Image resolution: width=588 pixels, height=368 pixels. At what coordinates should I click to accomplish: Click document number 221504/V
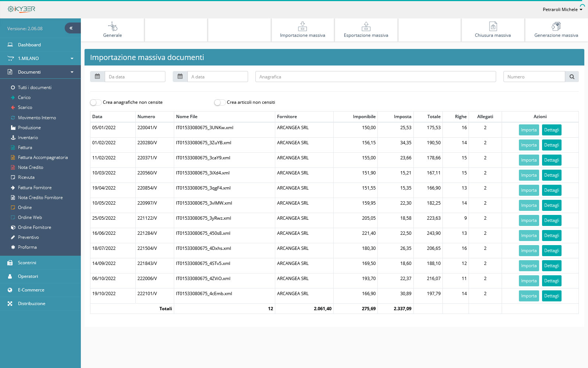147,248
